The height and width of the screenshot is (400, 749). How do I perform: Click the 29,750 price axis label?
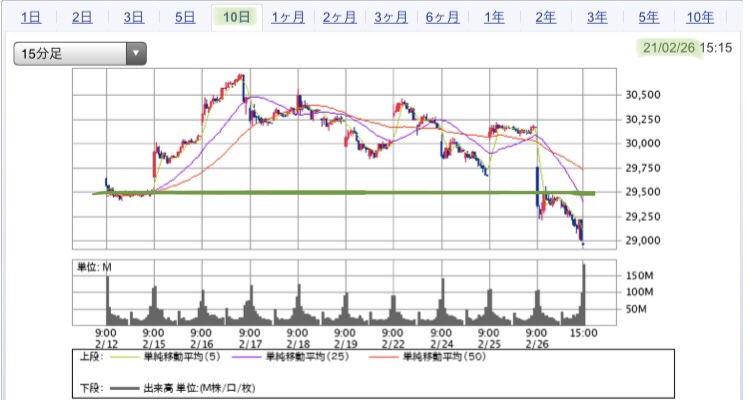coord(643,168)
